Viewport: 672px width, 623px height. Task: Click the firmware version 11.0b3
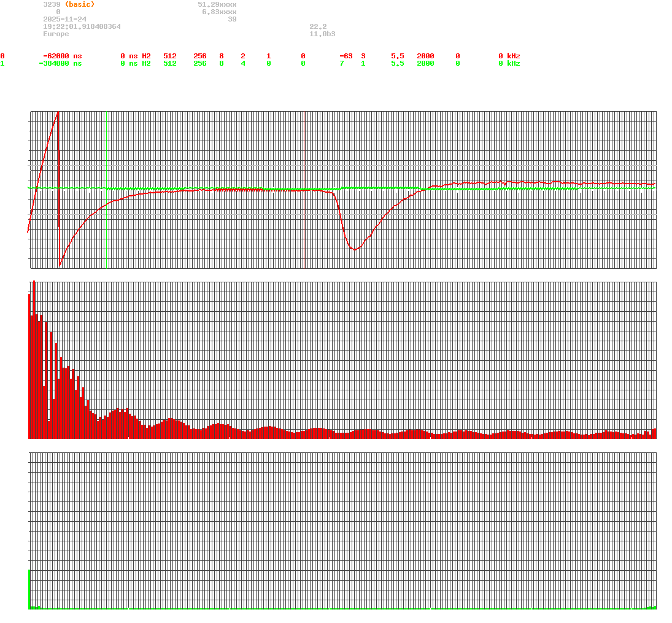click(322, 34)
